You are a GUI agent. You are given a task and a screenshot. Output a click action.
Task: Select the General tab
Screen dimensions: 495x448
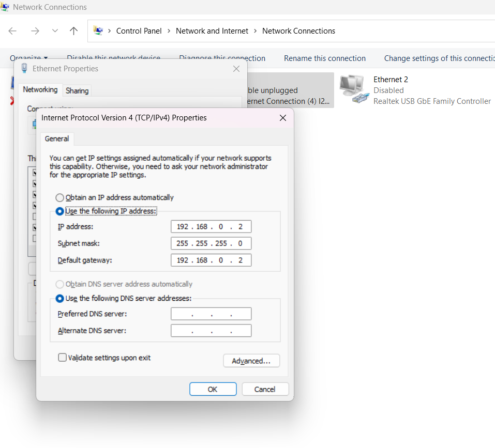57,138
